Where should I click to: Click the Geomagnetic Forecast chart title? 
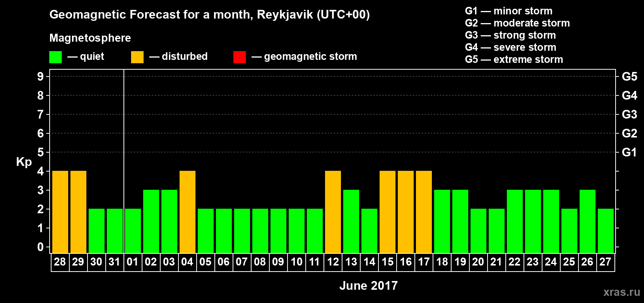[x=209, y=15]
